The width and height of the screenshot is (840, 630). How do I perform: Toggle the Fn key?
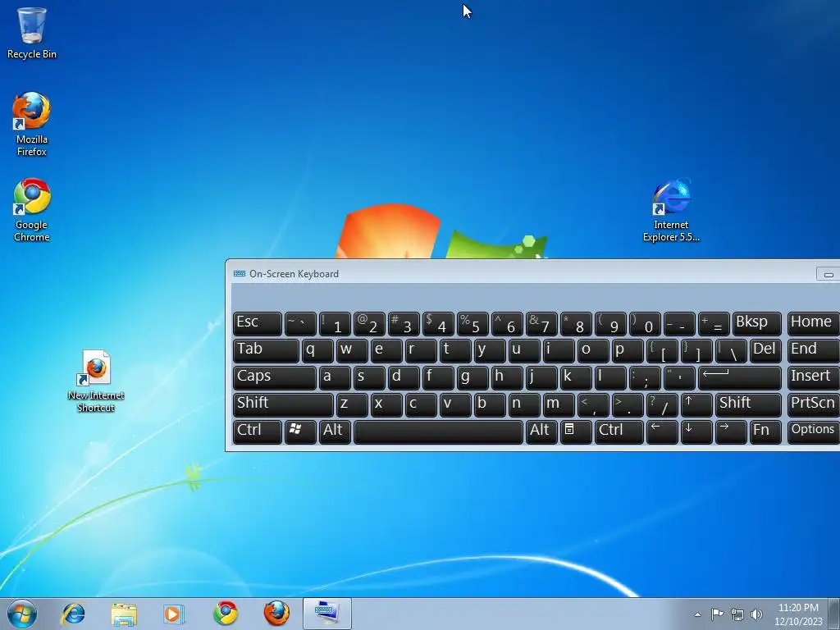coord(765,431)
